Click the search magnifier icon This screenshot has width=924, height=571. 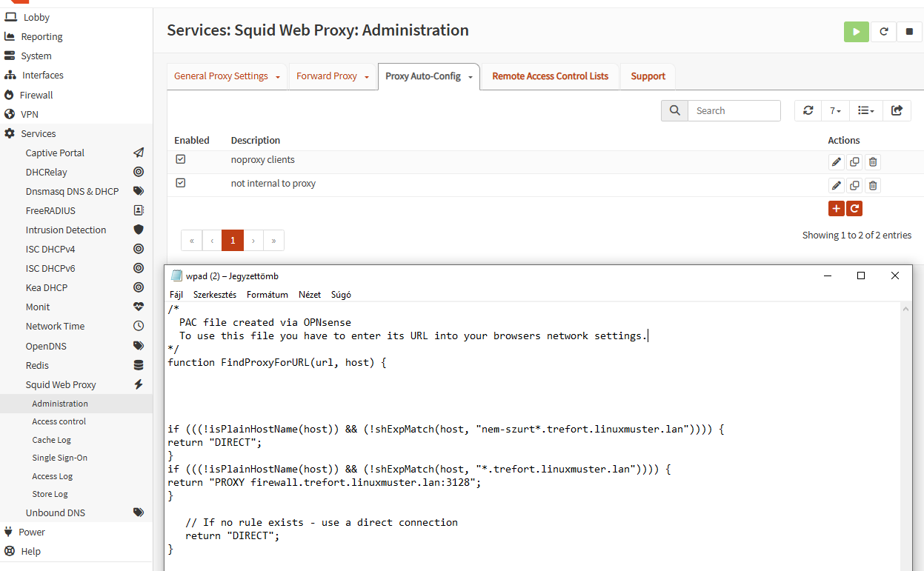click(x=674, y=110)
